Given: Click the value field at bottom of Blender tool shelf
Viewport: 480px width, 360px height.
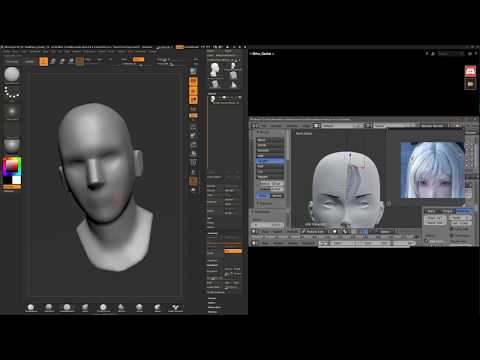Looking at the screenshot, I should 268,225.
